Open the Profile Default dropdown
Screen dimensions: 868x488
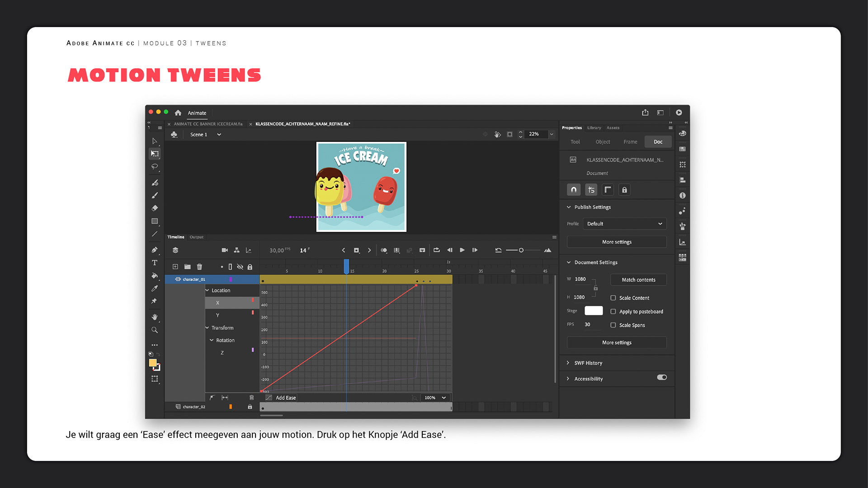[x=624, y=224]
